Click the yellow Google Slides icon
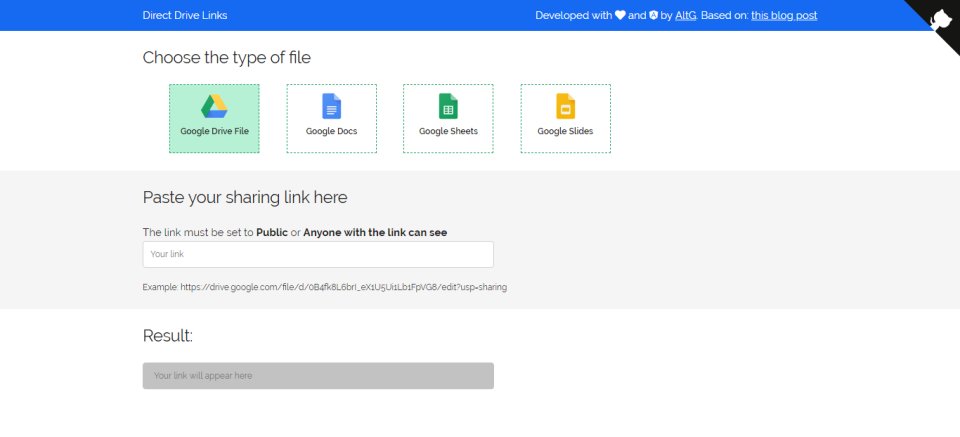The image size is (960, 437). (565, 106)
